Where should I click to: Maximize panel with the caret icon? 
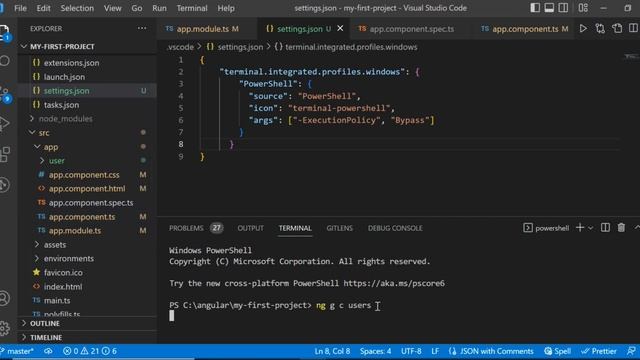636,228
